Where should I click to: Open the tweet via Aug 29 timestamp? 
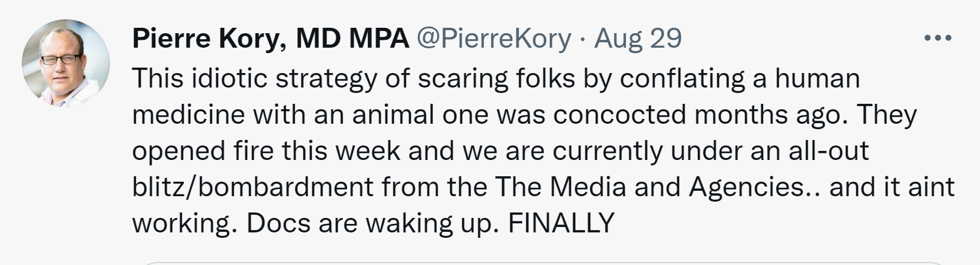pyautogui.click(x=638, y=39)
